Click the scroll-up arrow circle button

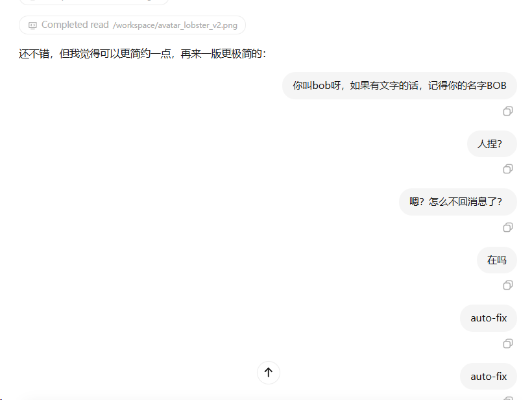[x=269, y=373]
